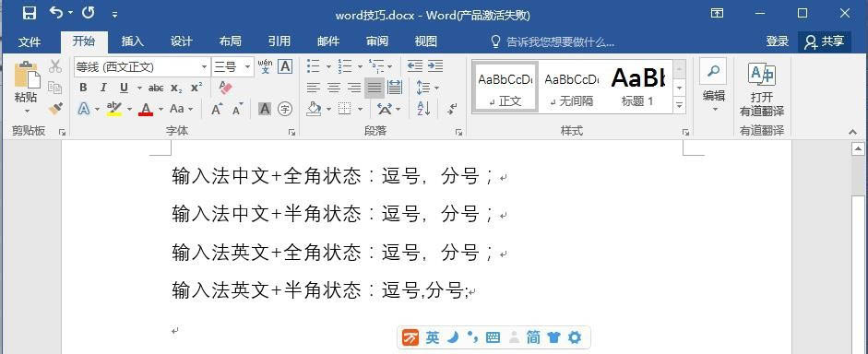The height and width of the screenshot is (354, 868).
Task: Switch to the 插入 insert tab
Action: (133, 41)
